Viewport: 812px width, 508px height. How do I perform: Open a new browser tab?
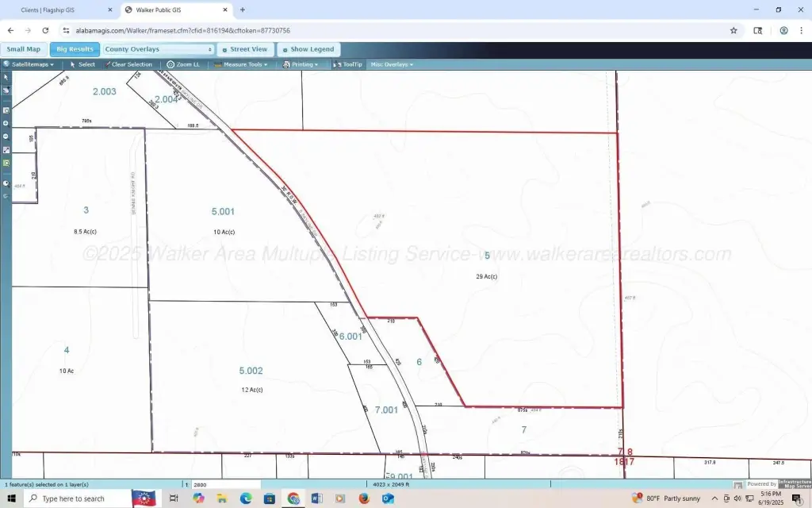coord(242,10)
